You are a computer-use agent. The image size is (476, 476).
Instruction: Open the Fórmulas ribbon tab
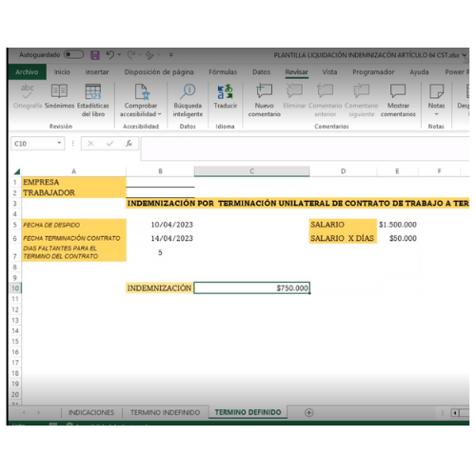223,72
